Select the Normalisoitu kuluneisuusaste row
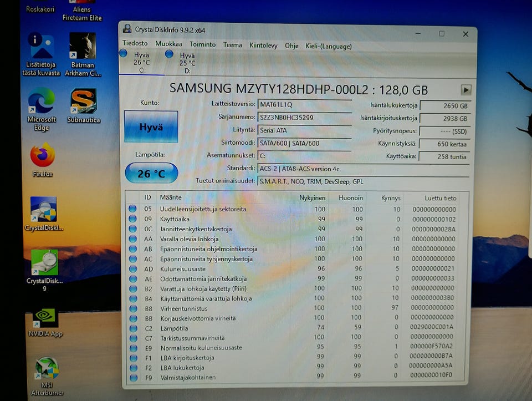 pyautogui.click(x=294, y=347)
